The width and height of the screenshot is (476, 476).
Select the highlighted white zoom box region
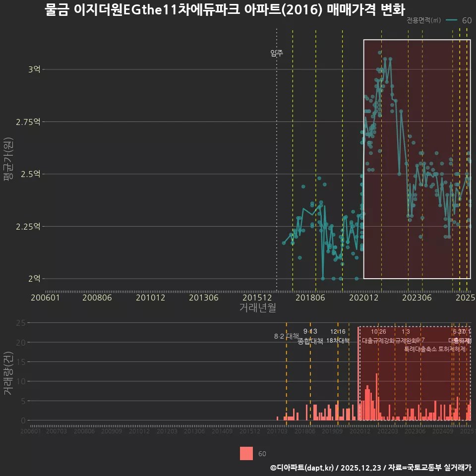click(416, 159)
